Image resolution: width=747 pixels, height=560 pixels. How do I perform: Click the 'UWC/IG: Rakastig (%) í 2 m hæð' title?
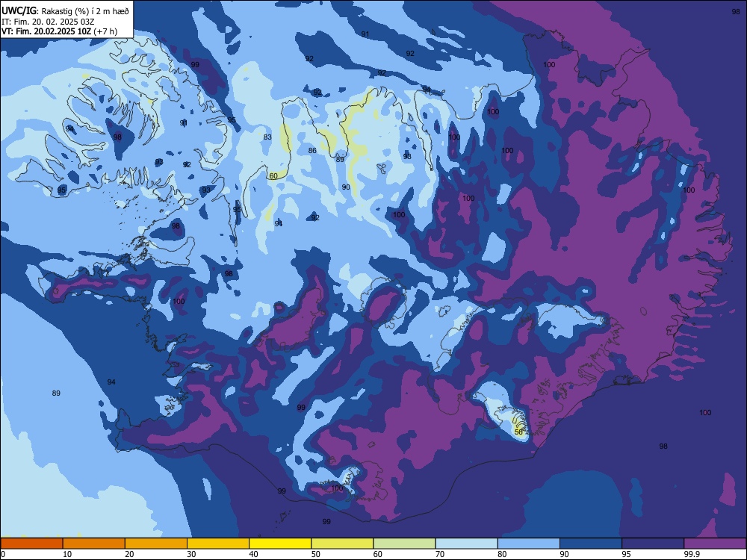[x=65, y=11]
